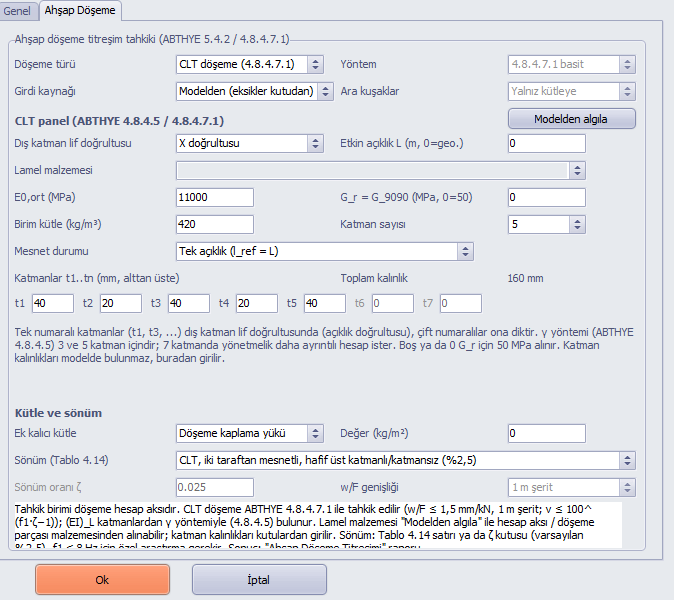Open the Döşeme türü dropdown
Image resolution: width=674 pixels, height=600 pixels.
coord(249,64)
